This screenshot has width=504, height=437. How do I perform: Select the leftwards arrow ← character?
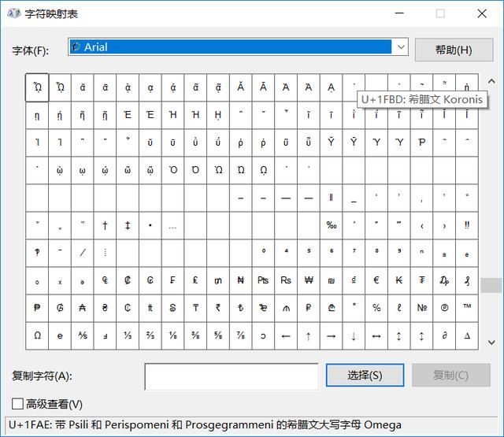pyautogui.click(x=286, y=335)
